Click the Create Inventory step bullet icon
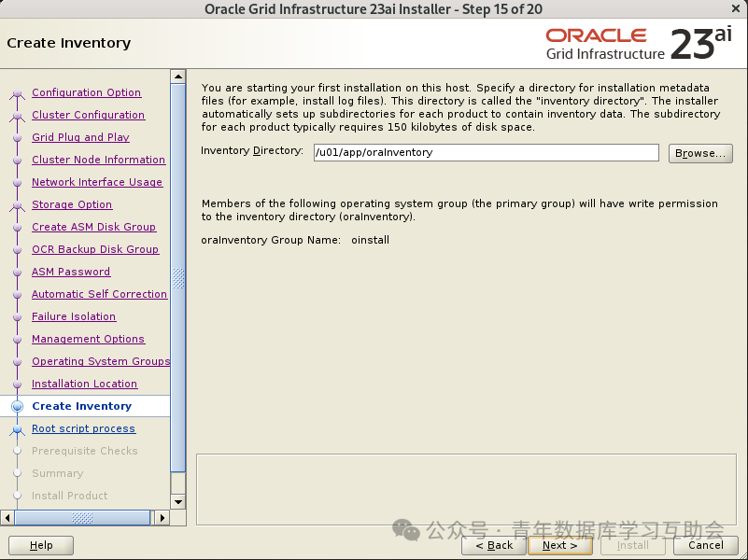748x560 pixels. click(x=17, y=406)
